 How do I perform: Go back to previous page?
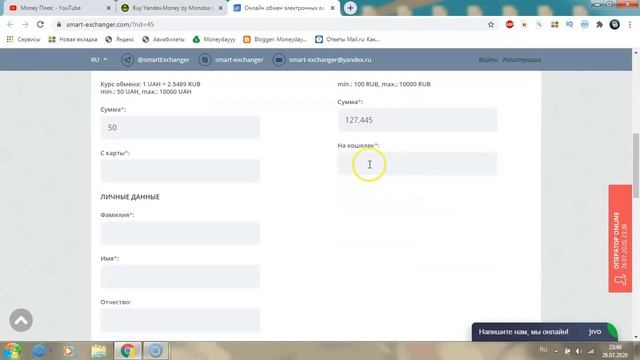pyautogui.click(x=10, y=24)
